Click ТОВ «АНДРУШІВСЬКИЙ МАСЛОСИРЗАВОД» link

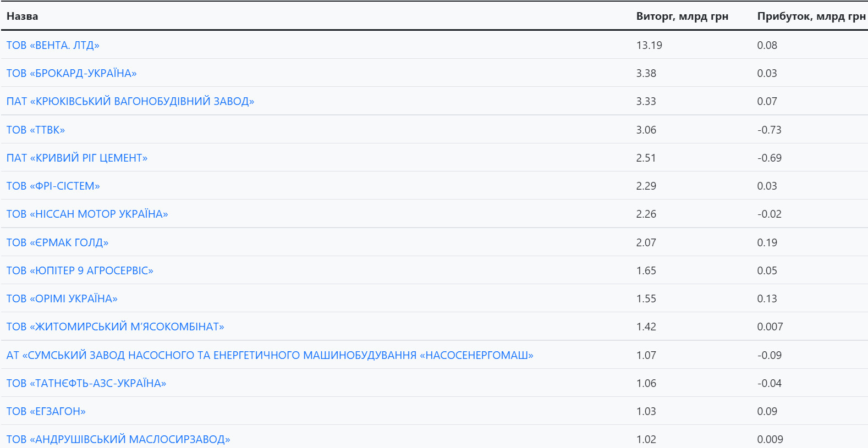pyautogui.click(x=118, y=439)
